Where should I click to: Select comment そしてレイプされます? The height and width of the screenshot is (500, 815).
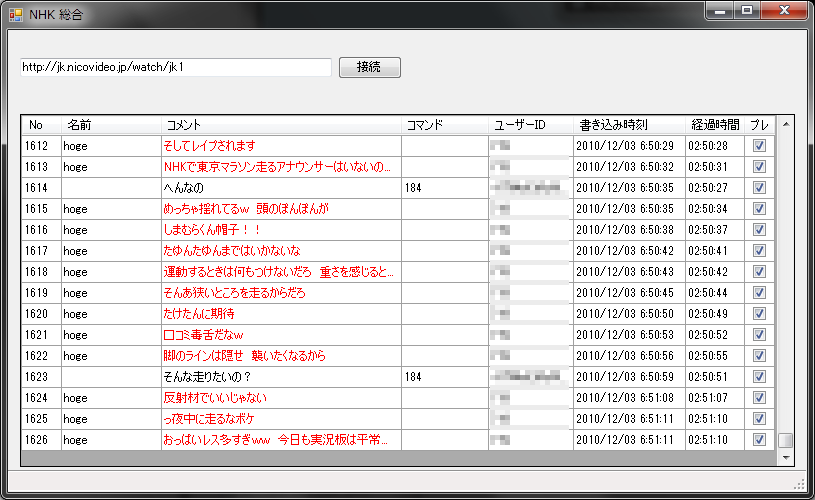(209, 146)
